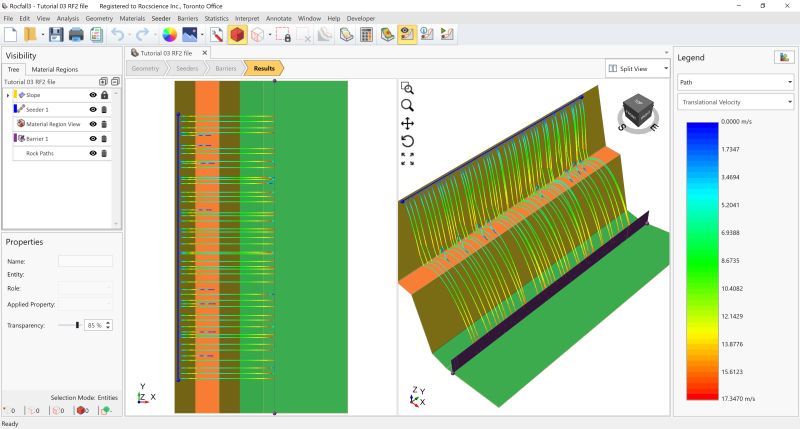This screenshot has width=800, height=429.
Task: Click the rotate tool in 3D view
Action: (407, 141)
